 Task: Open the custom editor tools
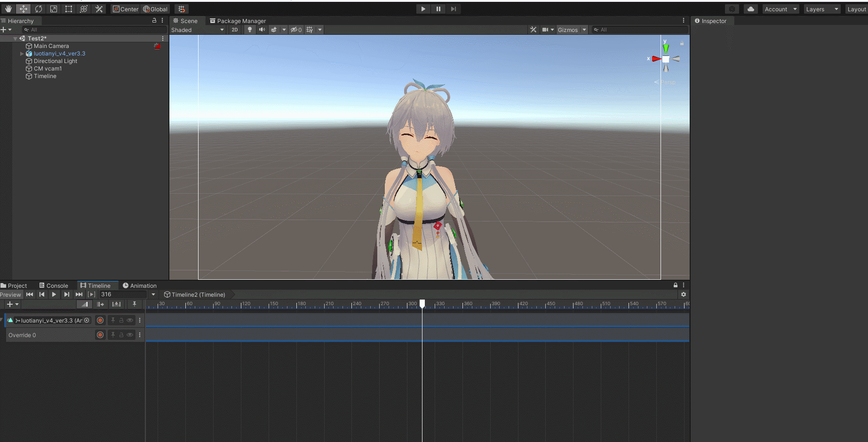pyautogui.click(x=99, y=9)
